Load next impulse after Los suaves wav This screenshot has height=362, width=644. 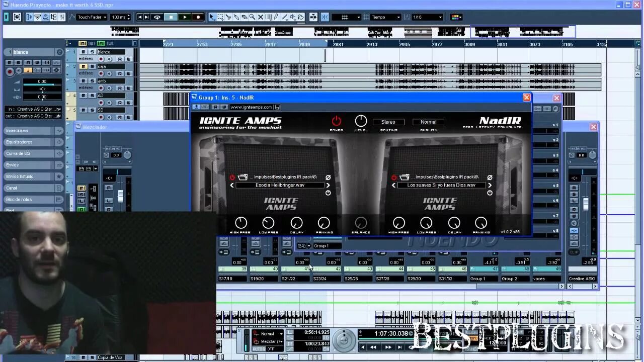490,185
